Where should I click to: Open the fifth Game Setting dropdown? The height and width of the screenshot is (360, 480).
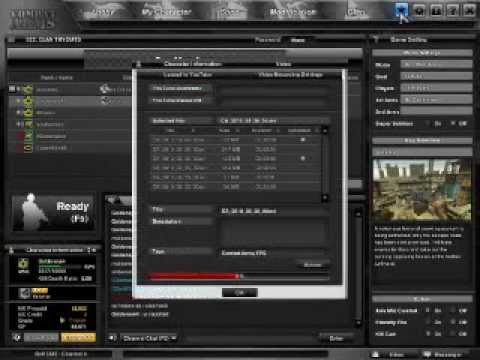[436, 111]
